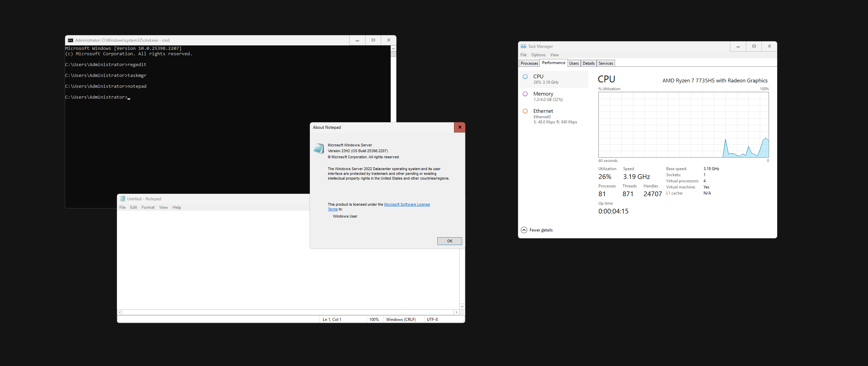Select the Ethernet circle icon in sidebar
Viewport: 868px width, 366px height.
click(525, 111)
